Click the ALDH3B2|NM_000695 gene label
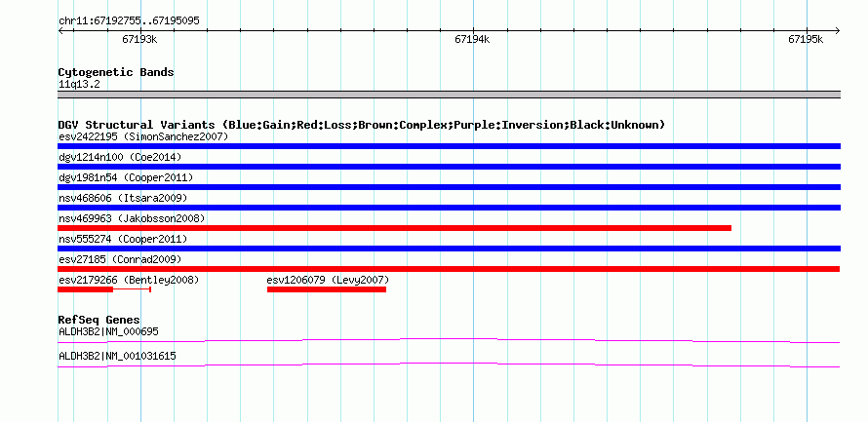The height and width of the screenshot is (422, 868). click(108, 331)
